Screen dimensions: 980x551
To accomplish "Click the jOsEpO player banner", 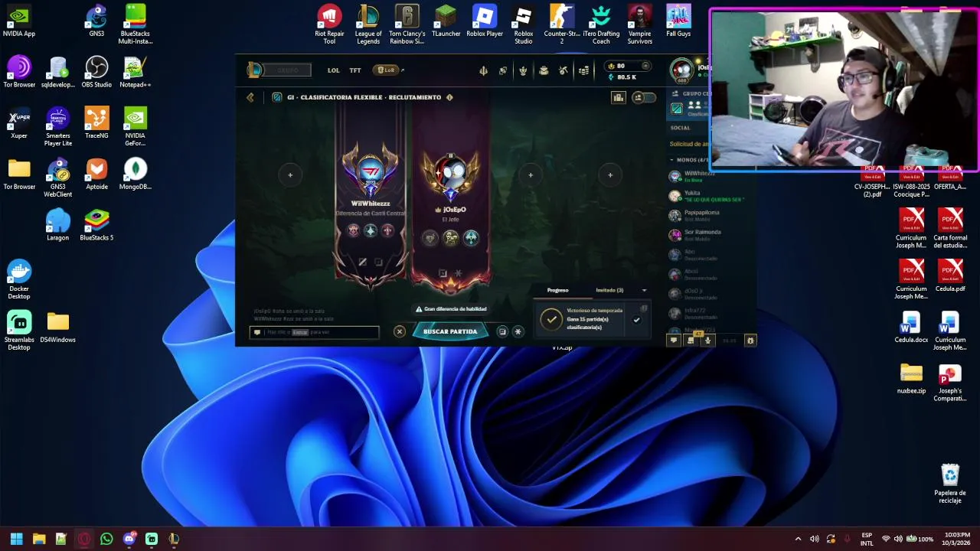I will [451, 203].
